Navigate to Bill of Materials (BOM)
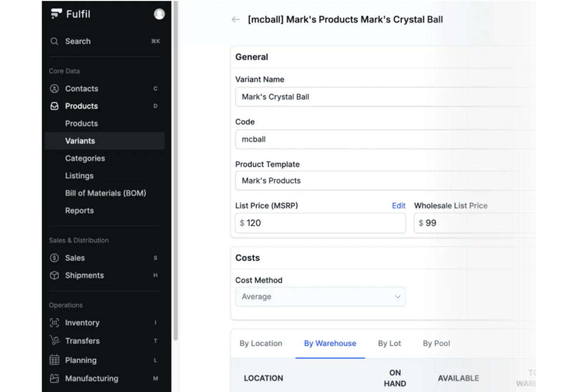The width and height of the screenshot is (588, 392). [x=106, y=193]
